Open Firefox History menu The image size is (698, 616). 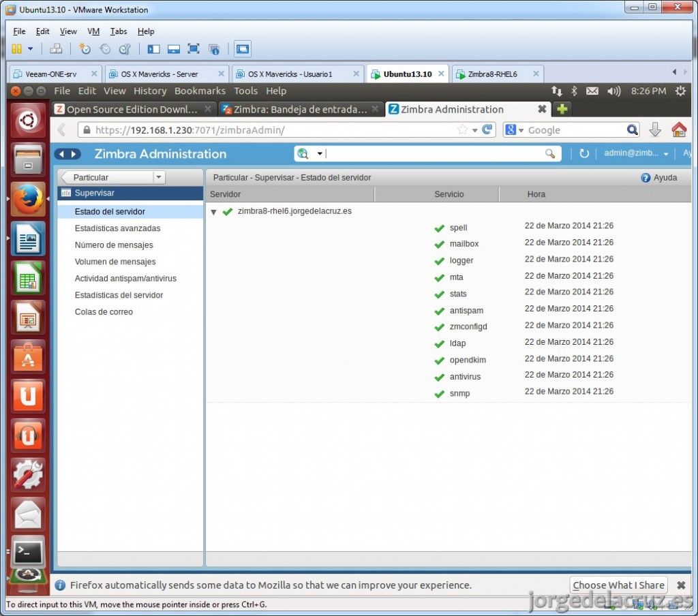coord(150,91)
